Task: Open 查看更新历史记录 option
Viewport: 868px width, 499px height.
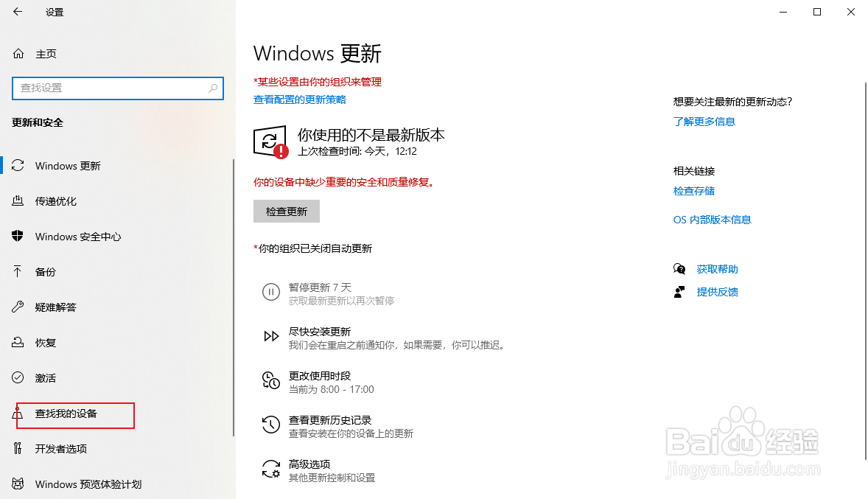Action: (337, 427)
